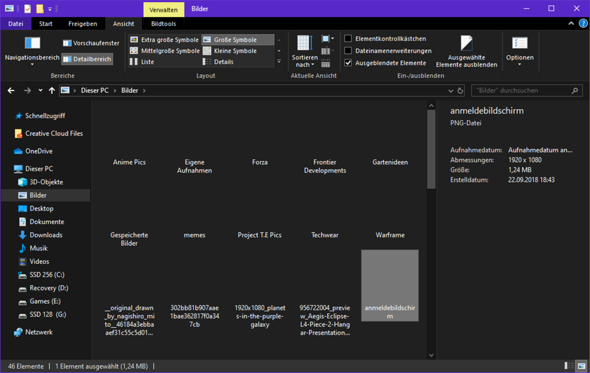Open the Optionen button
590x373 pixels.
click(x=520, y=51)
